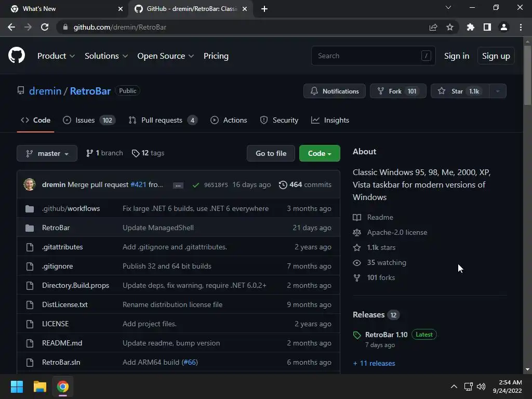Image resolution: width=532 pixels, height=399 pixels.
Task: Switch to the Issues tab
Action: coord(89,120)
